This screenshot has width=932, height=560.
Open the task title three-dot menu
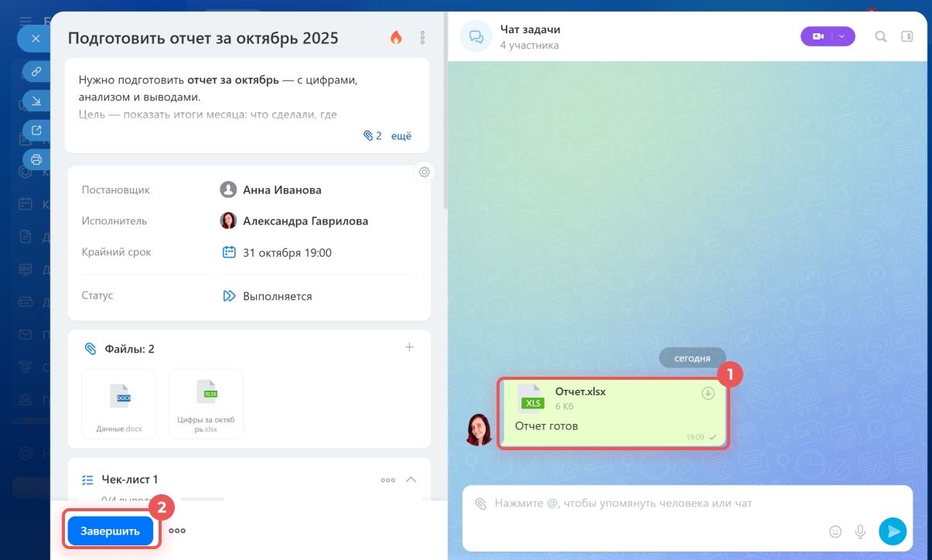tap(422, 37)
